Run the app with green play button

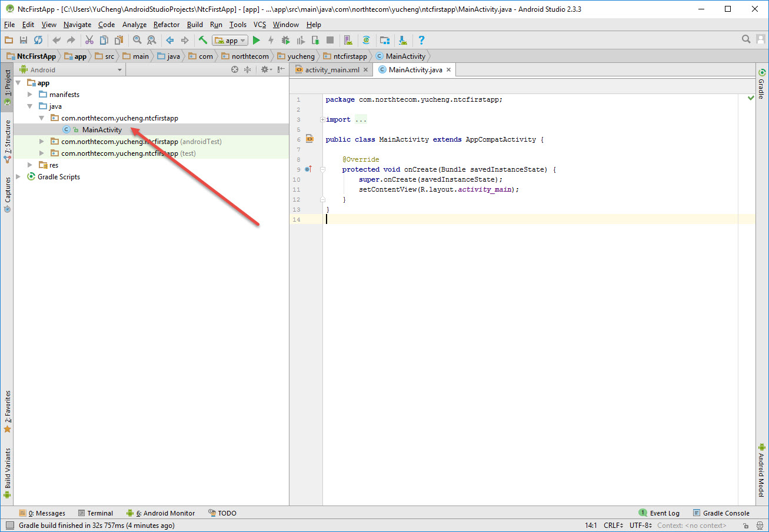256,41
